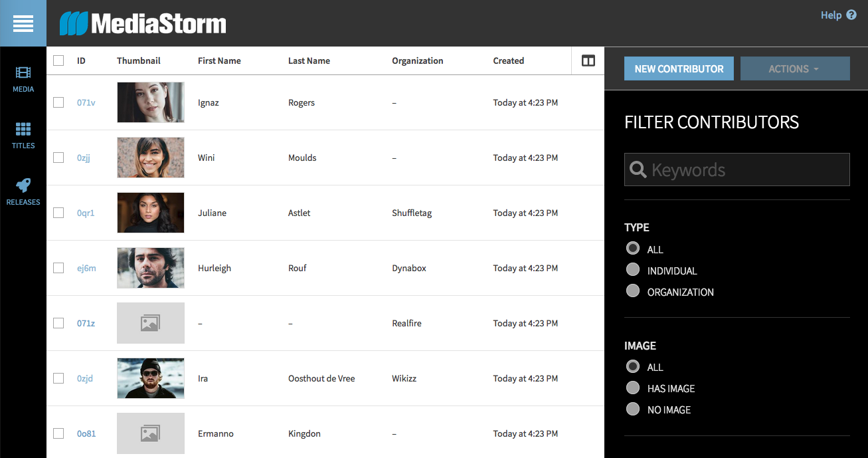Select the INDIVIDUAL type filter
The height and width of the screenshot is (458, 868).
(633, 270)
